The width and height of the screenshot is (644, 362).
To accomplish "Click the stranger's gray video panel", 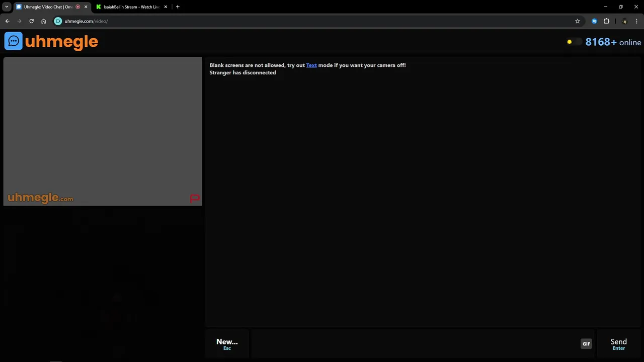I will [x=103, y=131].
